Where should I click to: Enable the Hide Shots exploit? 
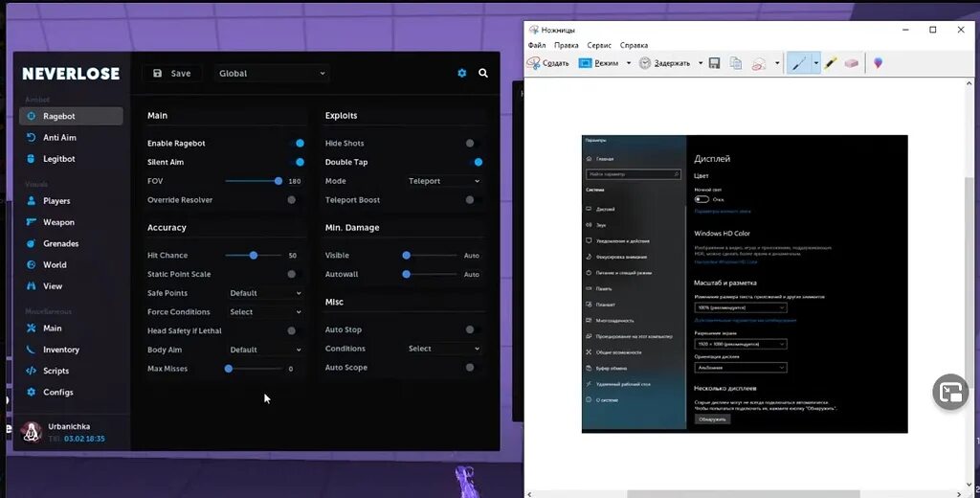[x=473, y=144]
